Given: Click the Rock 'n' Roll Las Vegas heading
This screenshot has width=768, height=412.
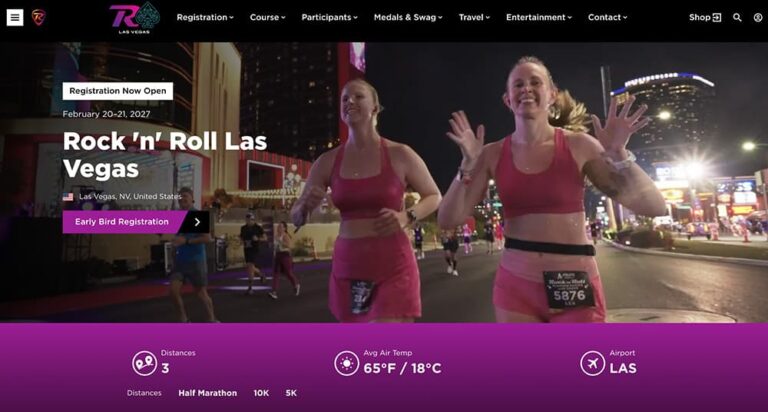Looking at the screenshot, I should (165, 155).
